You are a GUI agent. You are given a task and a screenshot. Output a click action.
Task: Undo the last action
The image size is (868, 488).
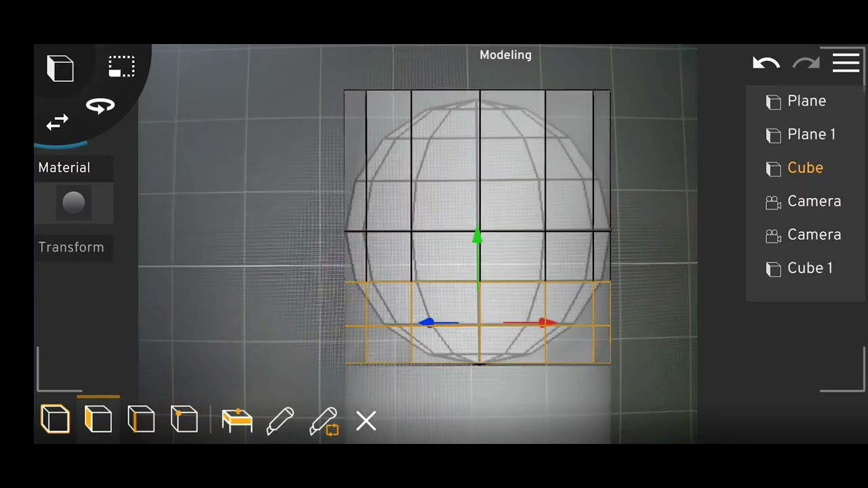coord(766,63)
